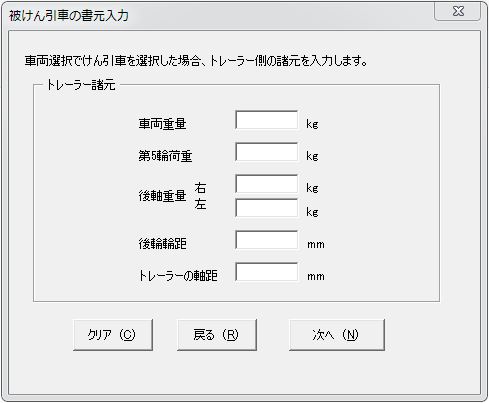Screen dimensions: 489x403
Task: Proceed using 次へ (N) button
Action: [x=337, y=335]
